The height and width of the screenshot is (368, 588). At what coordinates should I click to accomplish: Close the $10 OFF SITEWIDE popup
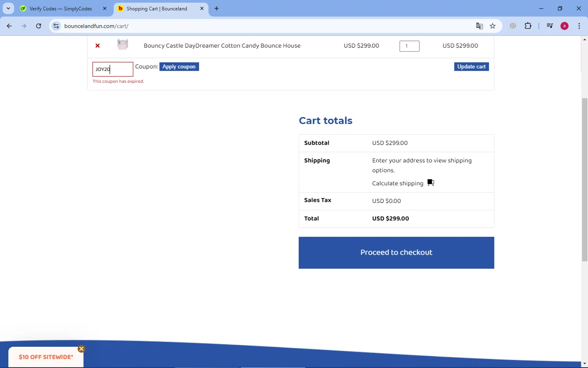[81, 349]
